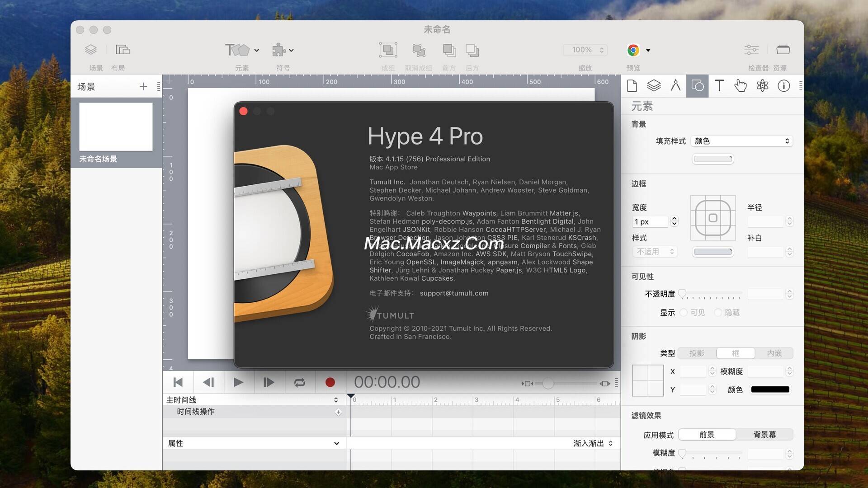The height and width of the screenshot is (488, 868).
Task: Click the Symbols (符号) puzzle icon
Action: (x=279, y=50)
